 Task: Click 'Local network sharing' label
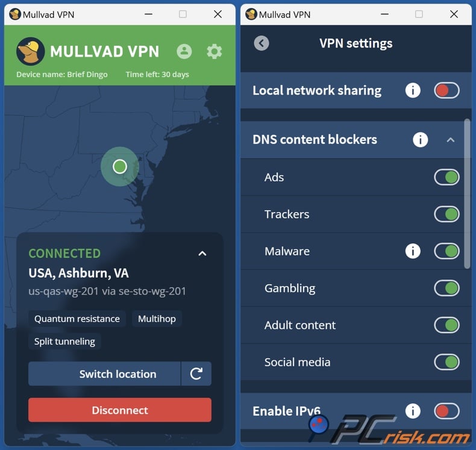click(x=317, y=90)
